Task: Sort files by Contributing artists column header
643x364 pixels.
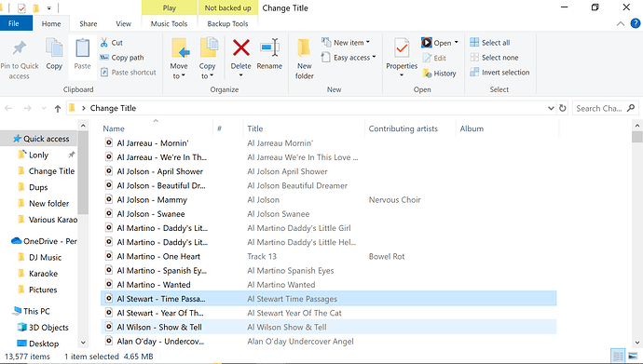Action: tap(404, 128)
